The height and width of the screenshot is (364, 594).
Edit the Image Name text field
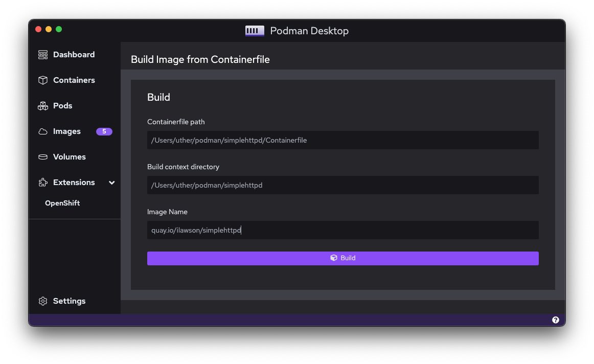pyautogui.click(x=342, y=230)
